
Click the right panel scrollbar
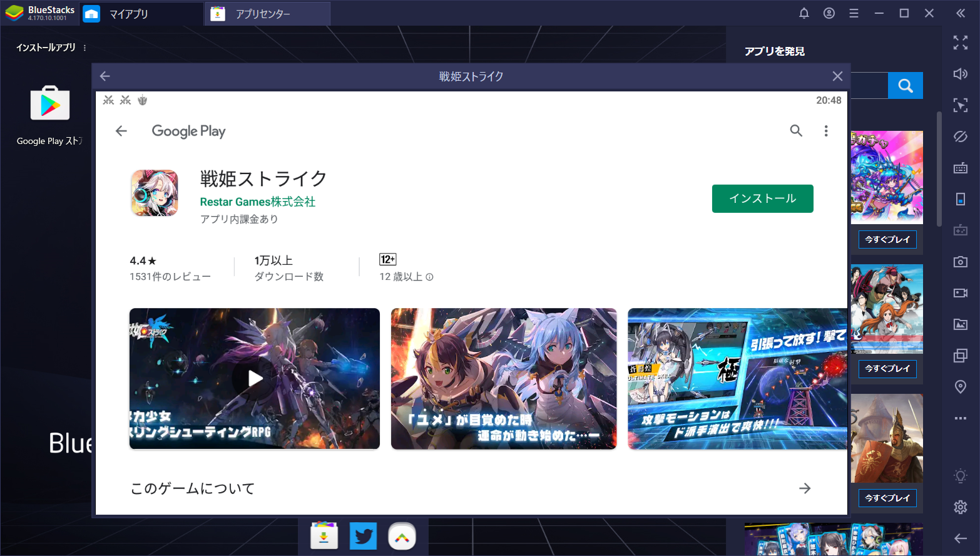pyautogui.click(x=939, y=169)
